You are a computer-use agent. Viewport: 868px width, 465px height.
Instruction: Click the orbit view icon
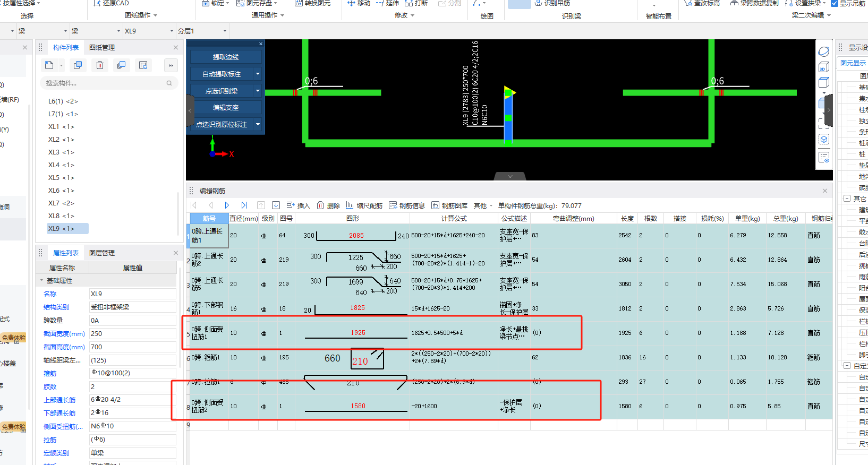coord(824,51)
